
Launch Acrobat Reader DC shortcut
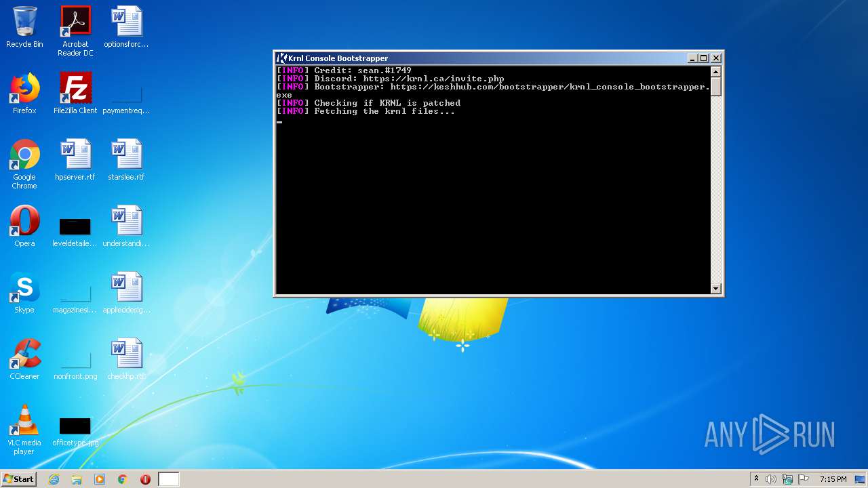[75, 31]
